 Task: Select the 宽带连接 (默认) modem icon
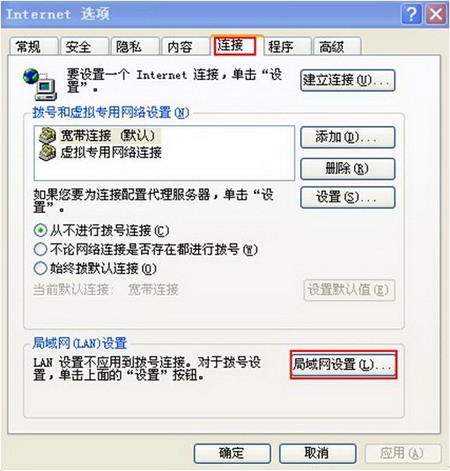[47, 136]
